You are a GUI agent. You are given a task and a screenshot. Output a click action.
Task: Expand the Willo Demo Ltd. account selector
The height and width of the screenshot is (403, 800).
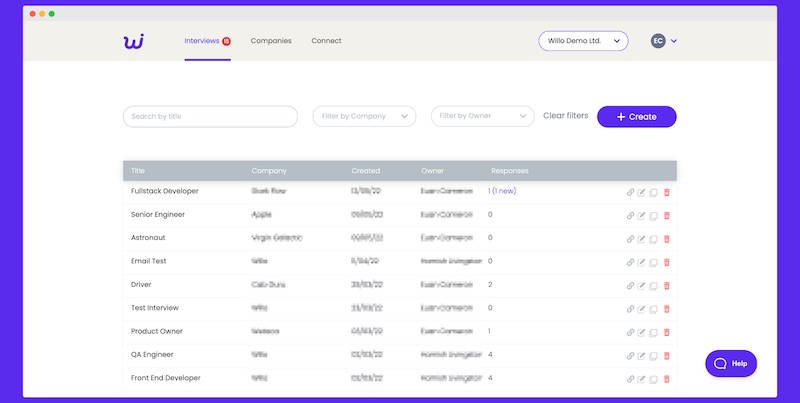(x=583, y=41)
